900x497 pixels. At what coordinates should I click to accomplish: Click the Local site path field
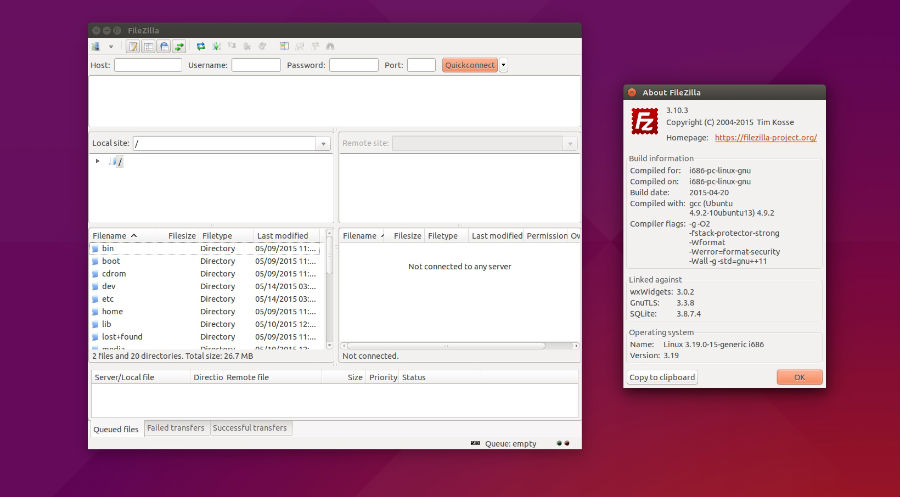[225, 143]
